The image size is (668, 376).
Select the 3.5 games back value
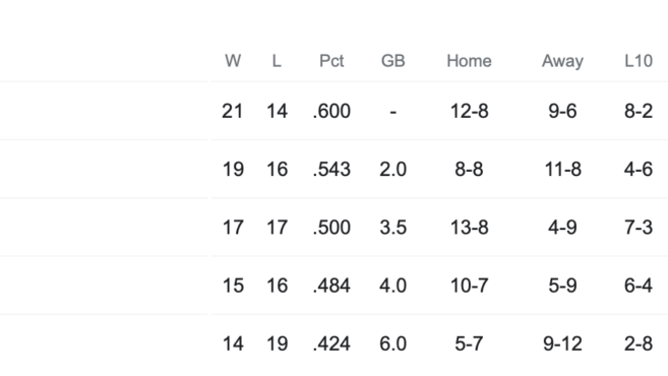(x=393, y=227)
